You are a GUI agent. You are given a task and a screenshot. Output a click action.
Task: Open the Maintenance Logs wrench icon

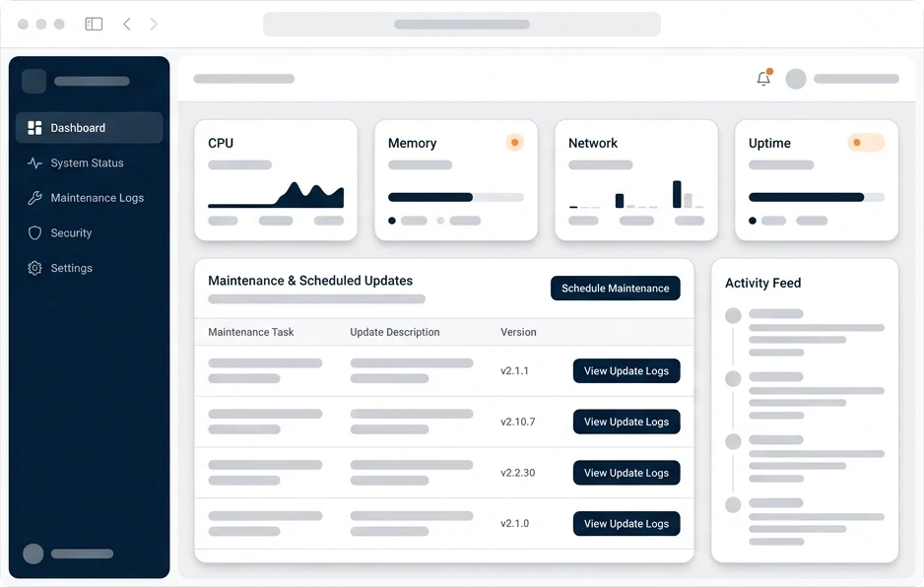coord(34,198)
